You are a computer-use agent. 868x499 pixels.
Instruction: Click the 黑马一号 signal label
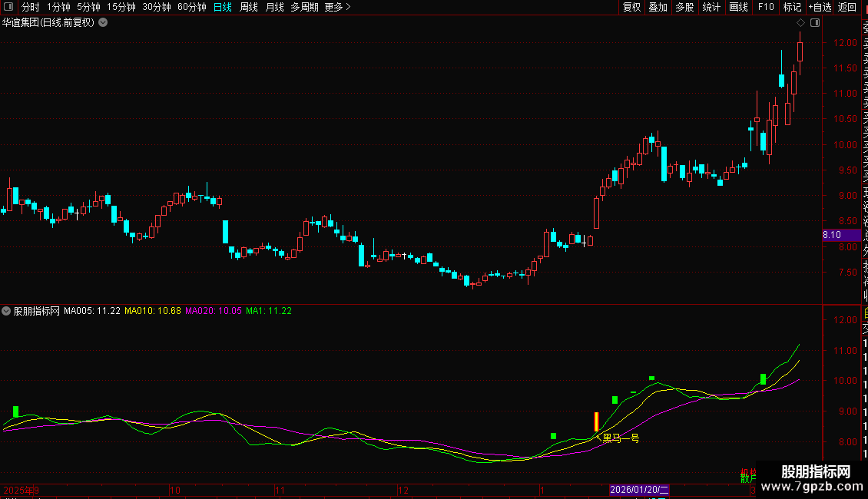[x=621, y=438]
